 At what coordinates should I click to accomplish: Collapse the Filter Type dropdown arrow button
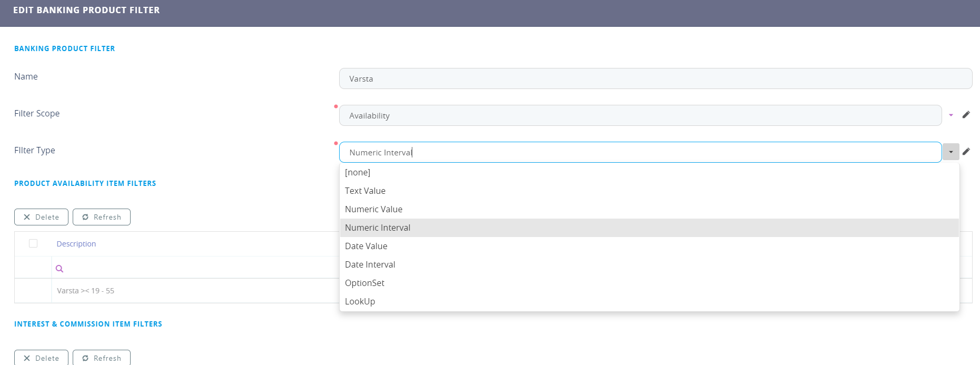pos(951,152)
